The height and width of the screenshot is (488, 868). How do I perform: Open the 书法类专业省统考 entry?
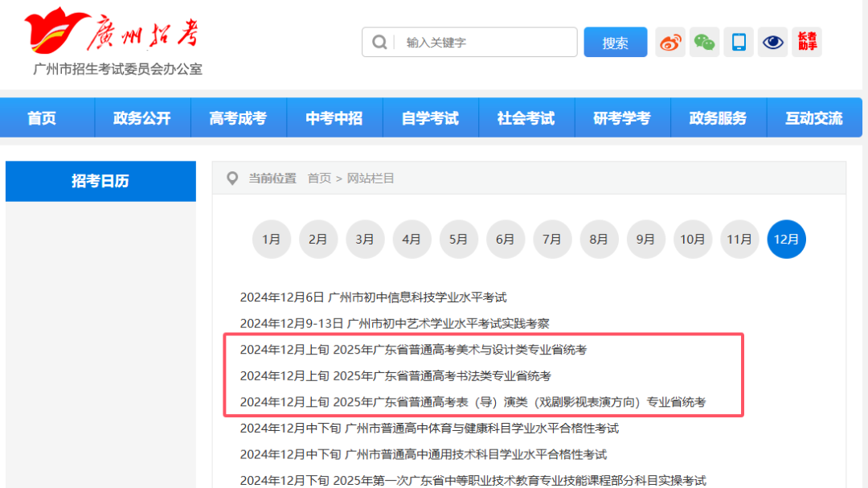(395, 375)
